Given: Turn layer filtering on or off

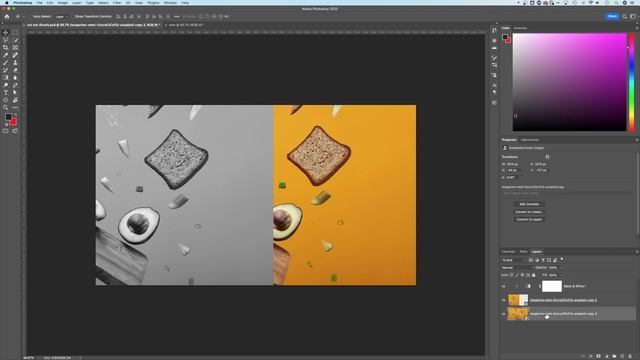Looking at the screenshot, I should click(562, 260).
